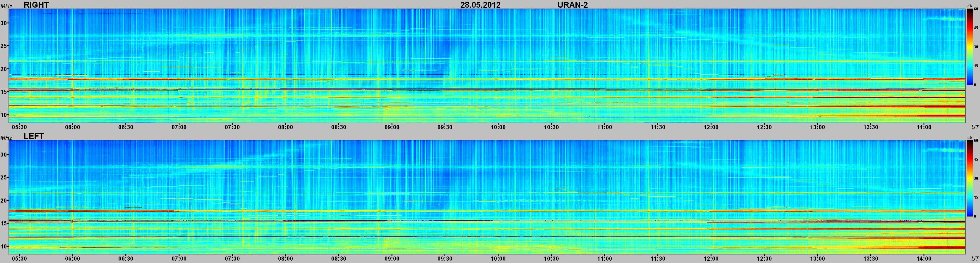This screenshot has width=980, height=263.
Task: Click the 09:30 tick under RIGHT panel
Action: (x=445, y=127)
